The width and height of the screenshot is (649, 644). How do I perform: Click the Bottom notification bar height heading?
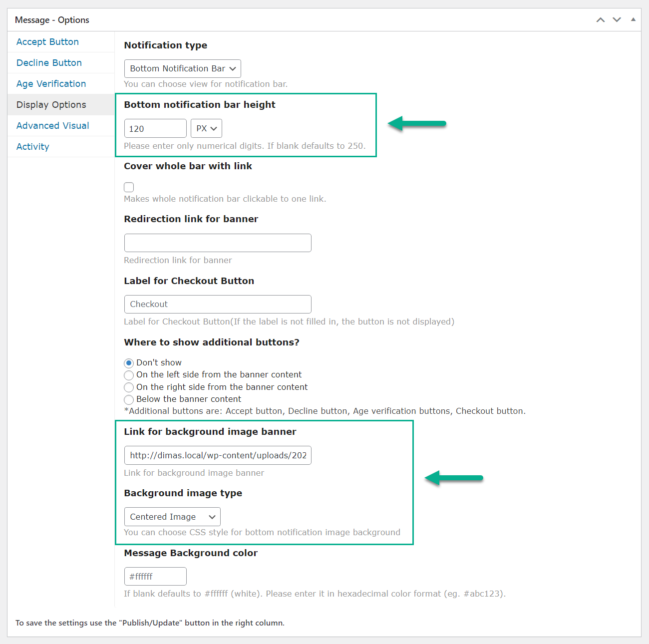pos(200,105)
